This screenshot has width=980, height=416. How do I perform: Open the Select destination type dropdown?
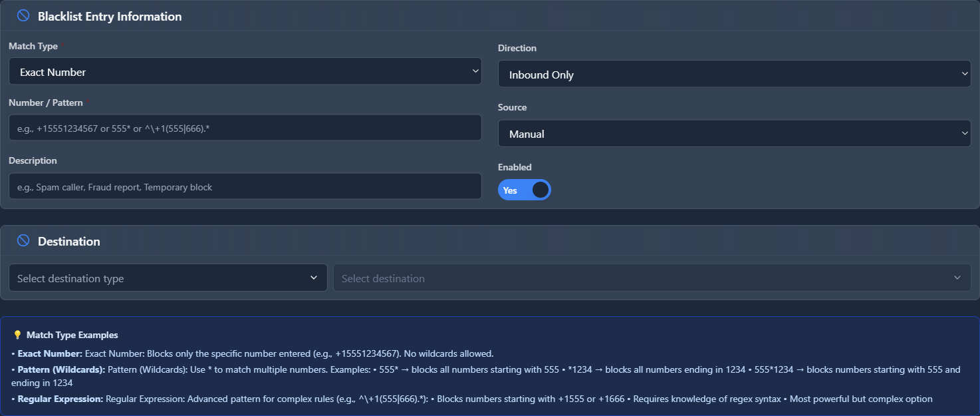point(168,278)
